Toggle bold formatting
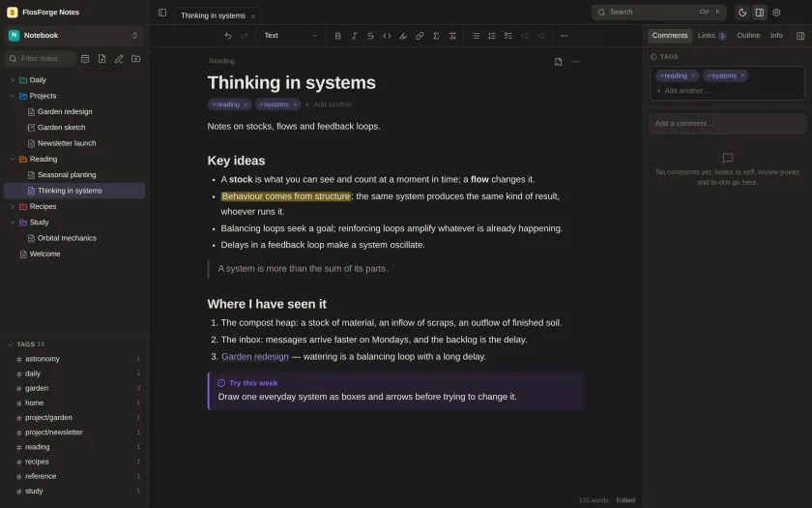Screen dimensions: 812x508 337,36
